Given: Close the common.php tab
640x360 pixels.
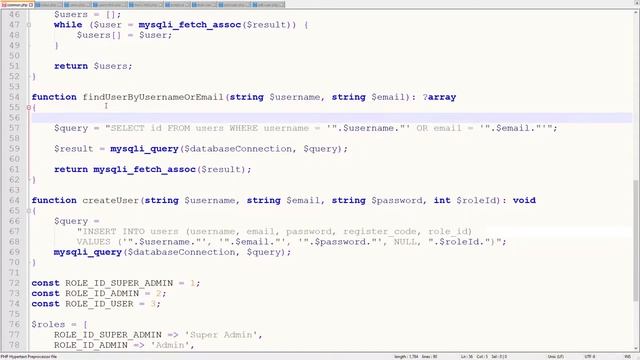Looking at the screenshot, I should coord(31,5).
